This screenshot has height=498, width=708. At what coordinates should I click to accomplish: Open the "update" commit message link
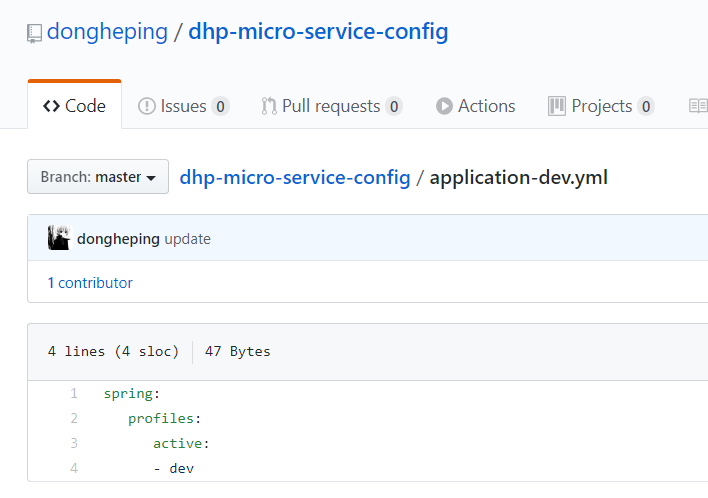(187, 239)
